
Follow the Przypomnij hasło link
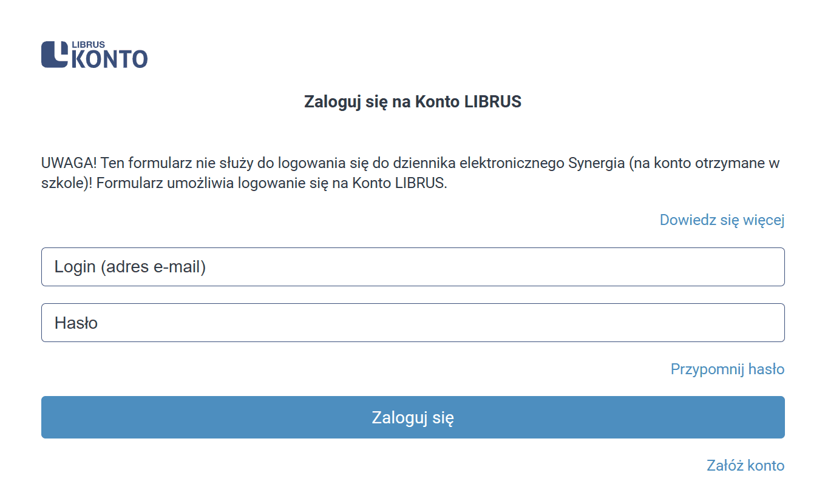pos(727,369)
